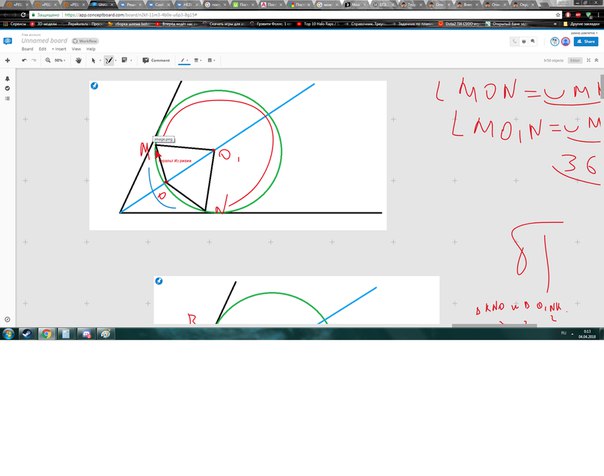Activate the pen drawing tool
Viewport: 604px width, 476px height.
point(109,60)
